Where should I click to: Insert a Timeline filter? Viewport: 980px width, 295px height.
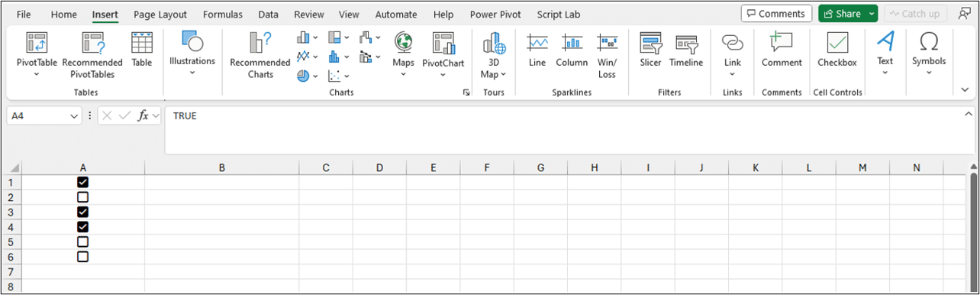(686, 50)
